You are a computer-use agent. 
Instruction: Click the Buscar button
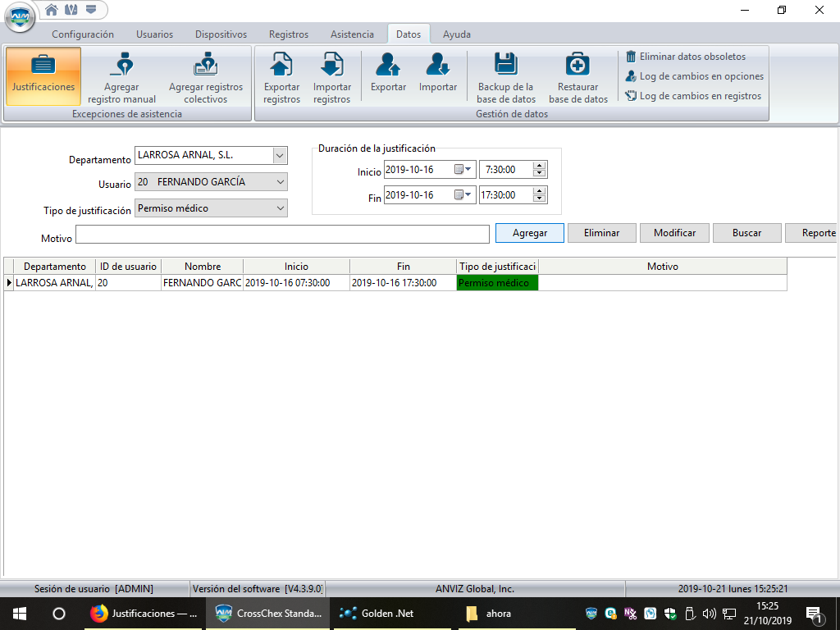click(746, 233)
